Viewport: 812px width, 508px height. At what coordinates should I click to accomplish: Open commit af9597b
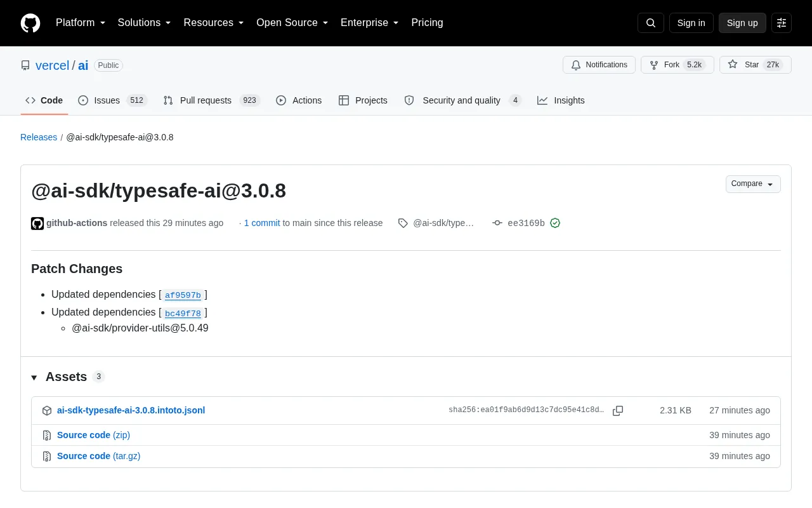pyautogui.click(x=183, y=295)
